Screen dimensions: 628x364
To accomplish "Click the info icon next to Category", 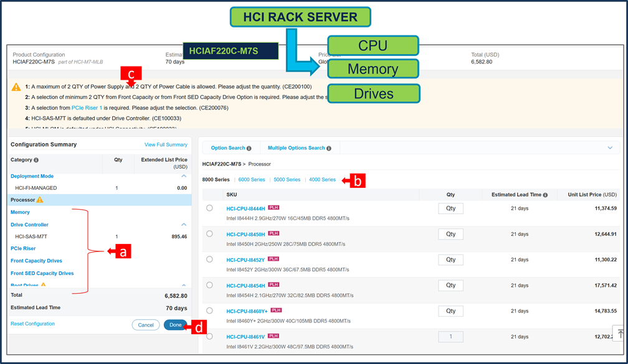I will (36, 160).
